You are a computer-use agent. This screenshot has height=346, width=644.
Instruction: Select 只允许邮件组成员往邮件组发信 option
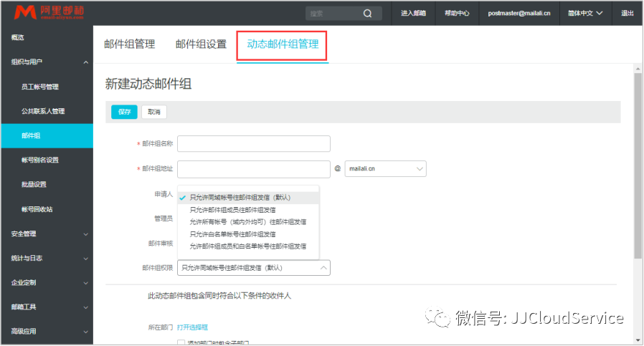point(248,210)
